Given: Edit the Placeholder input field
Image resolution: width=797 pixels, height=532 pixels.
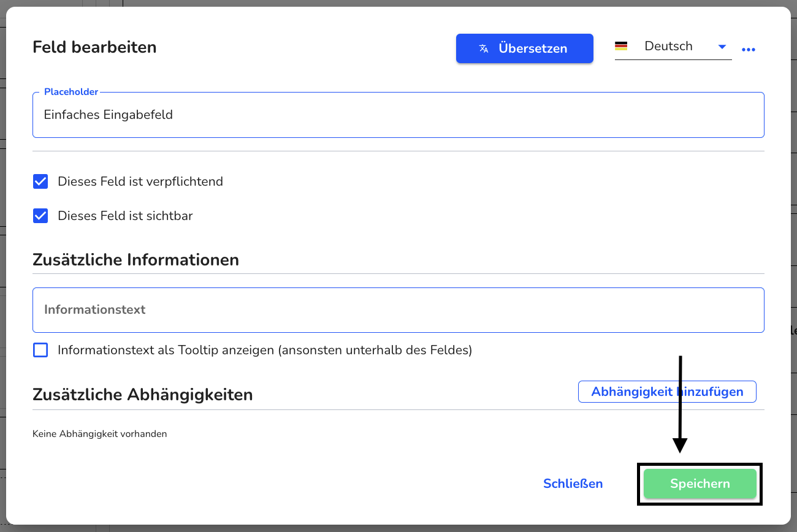Looking at the screenshot, I should (x=398, y=115).
